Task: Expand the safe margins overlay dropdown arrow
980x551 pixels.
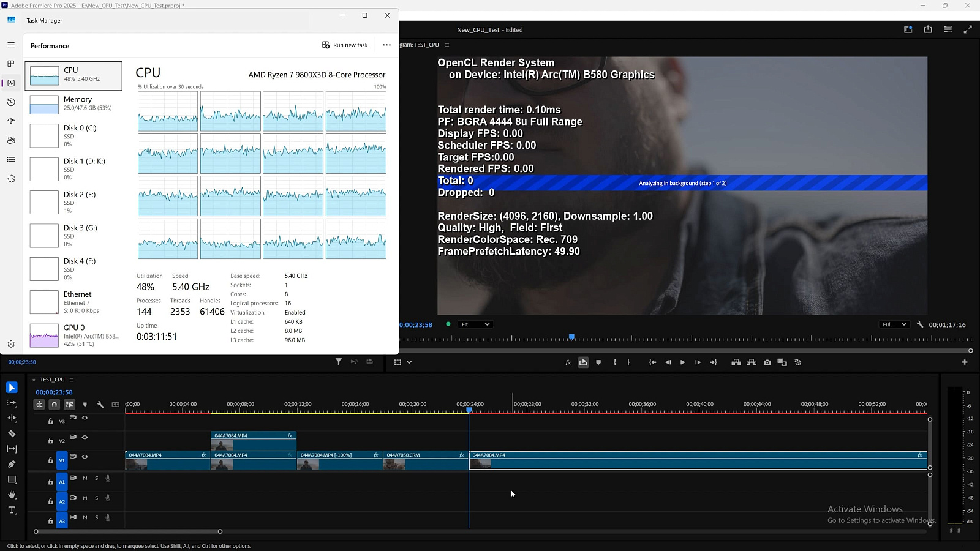Action: coord(409,362)
